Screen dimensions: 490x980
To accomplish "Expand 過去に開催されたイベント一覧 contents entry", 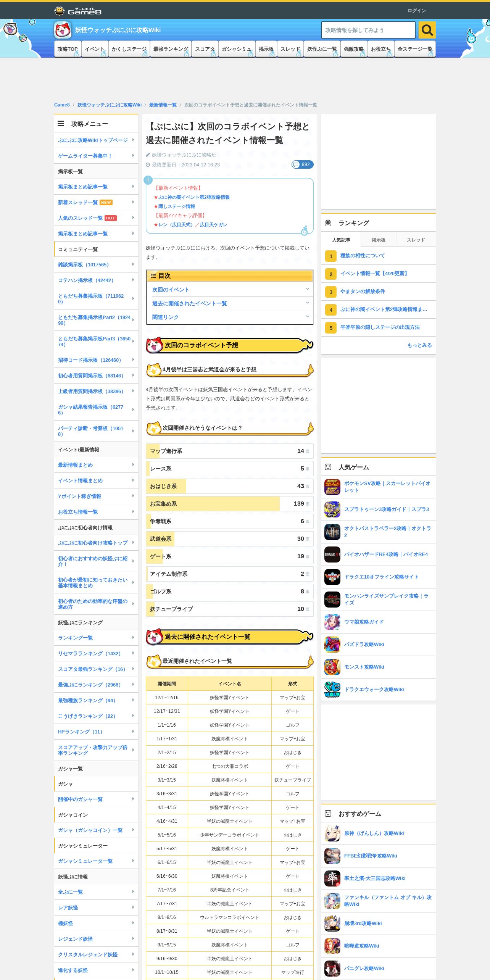I will tap(230, 303).
